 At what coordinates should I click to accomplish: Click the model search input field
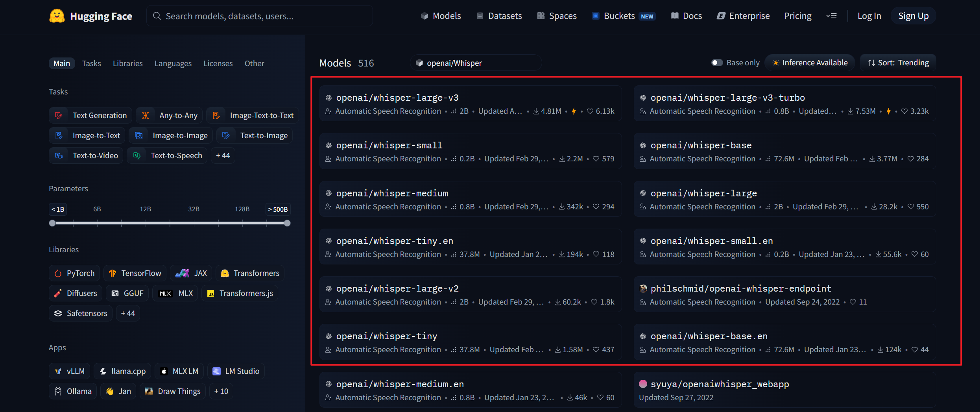click(x=260, y=16)
